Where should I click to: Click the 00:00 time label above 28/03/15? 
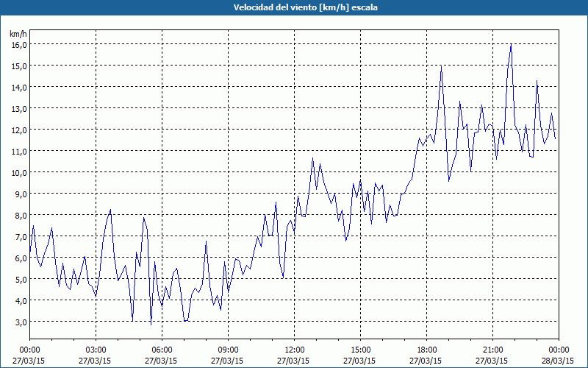coord(559,350)
